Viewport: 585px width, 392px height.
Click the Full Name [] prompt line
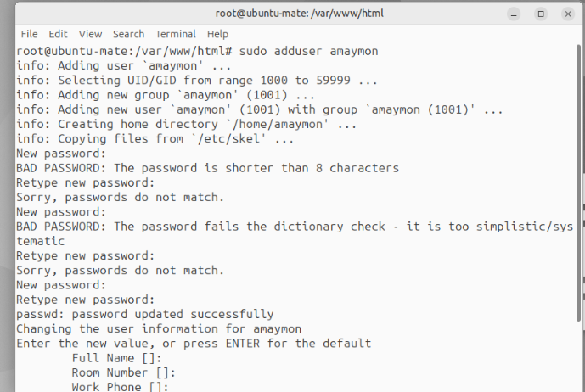click(117, 358)
